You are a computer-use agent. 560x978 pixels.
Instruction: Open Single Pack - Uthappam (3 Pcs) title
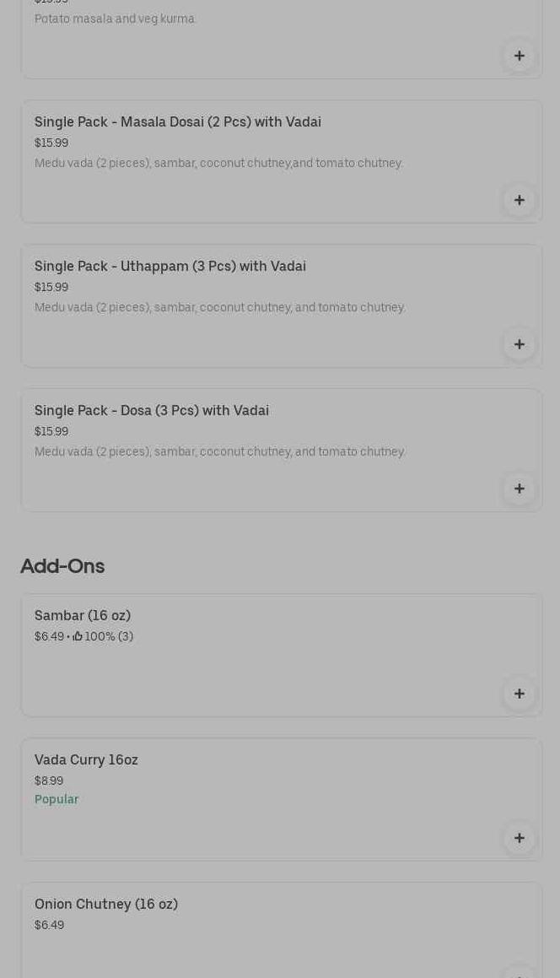[170, 267]
